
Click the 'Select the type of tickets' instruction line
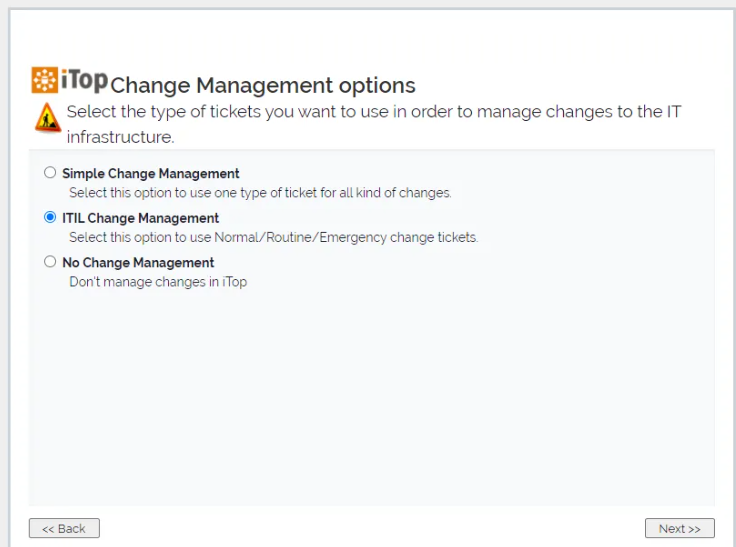[x=373, y=111]
